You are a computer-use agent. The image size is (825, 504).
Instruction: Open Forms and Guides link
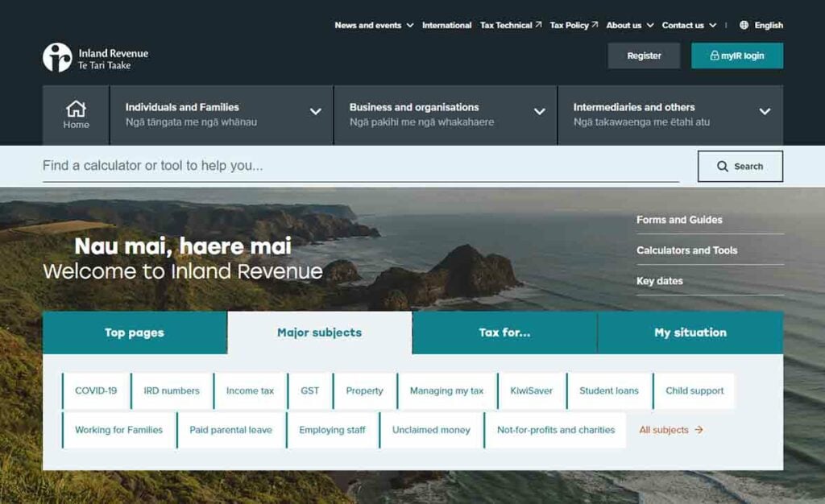[679, 220]
